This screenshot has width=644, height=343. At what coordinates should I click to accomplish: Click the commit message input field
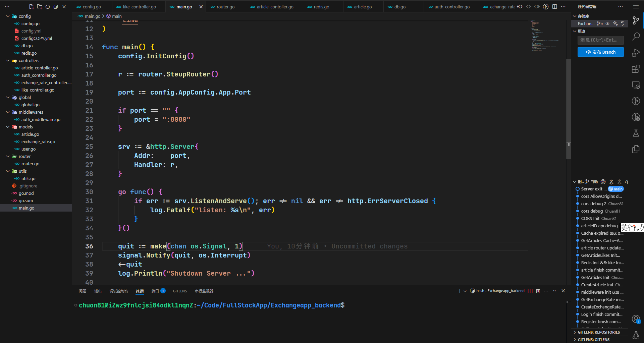[600, 40]
